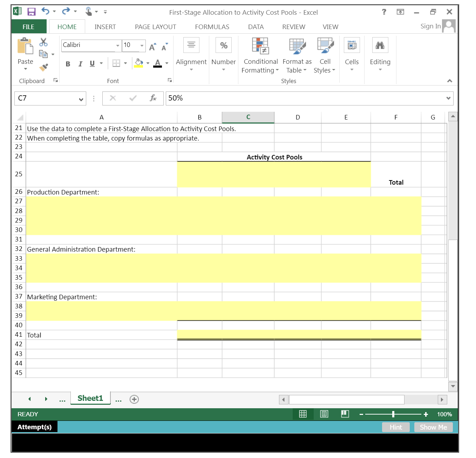The height and width of the screenshot is (458, 476).
Task: Click the Copy icon
Action: (x=43, y=54)
